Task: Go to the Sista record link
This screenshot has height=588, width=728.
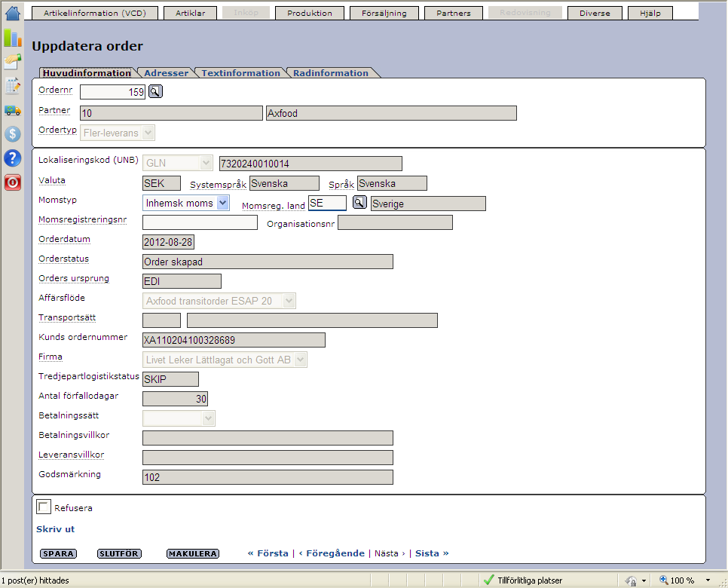Action: [x=432, y=553]
